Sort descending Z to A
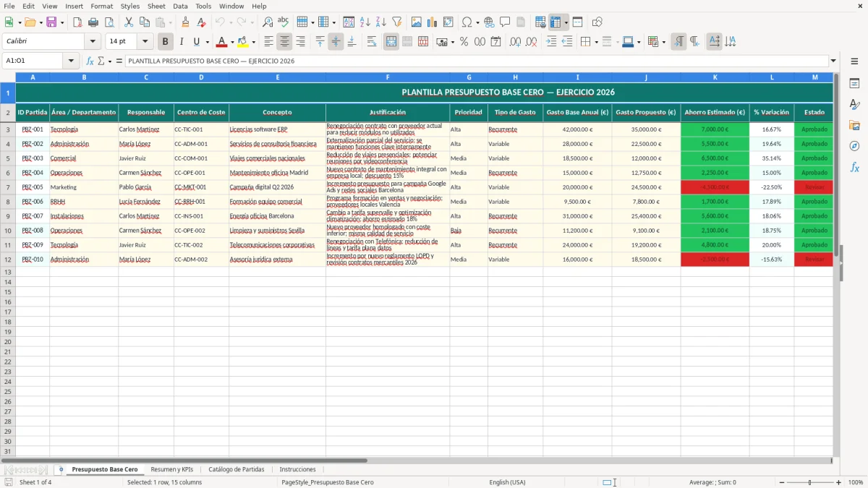868x488 pixels. (380, 22)
